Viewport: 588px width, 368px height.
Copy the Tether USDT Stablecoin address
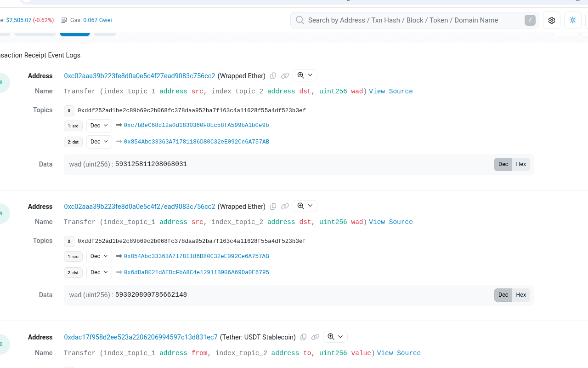(x=304, y=337)
